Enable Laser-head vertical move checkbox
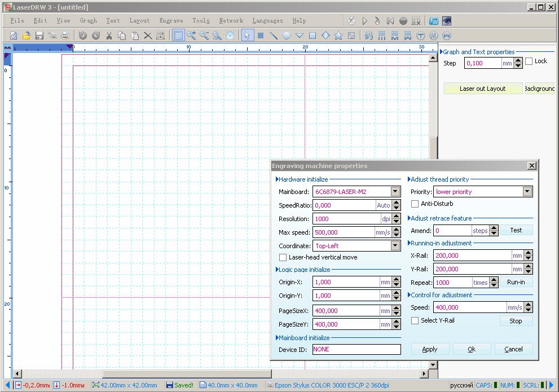559x392 pixels. pyautogui.click(x=283, y=257)
